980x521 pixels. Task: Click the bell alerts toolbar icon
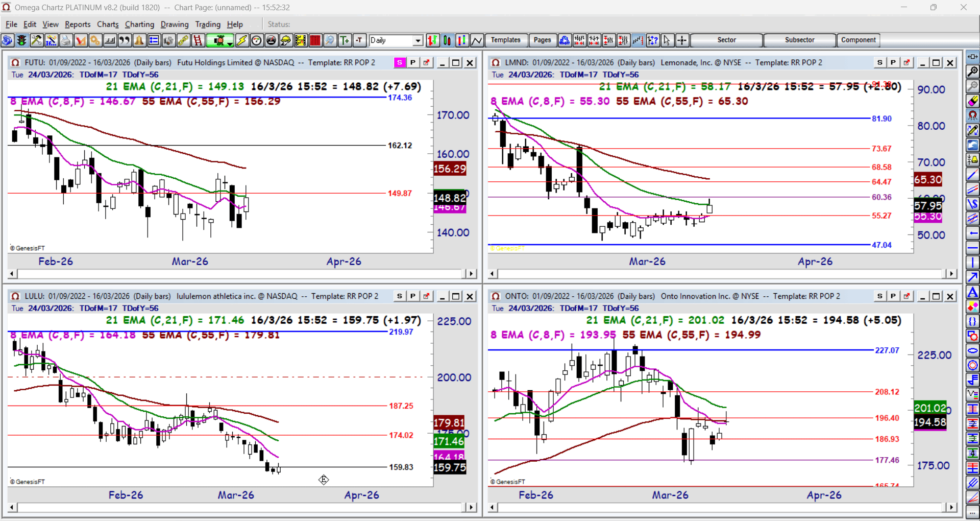pyautogui.click(x=139, y=40)
